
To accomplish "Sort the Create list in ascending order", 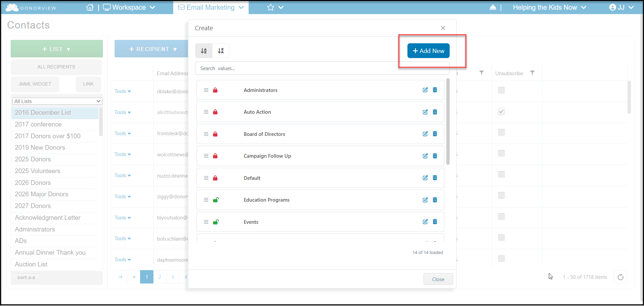I will pyautogui.click(x=204, y=51).
